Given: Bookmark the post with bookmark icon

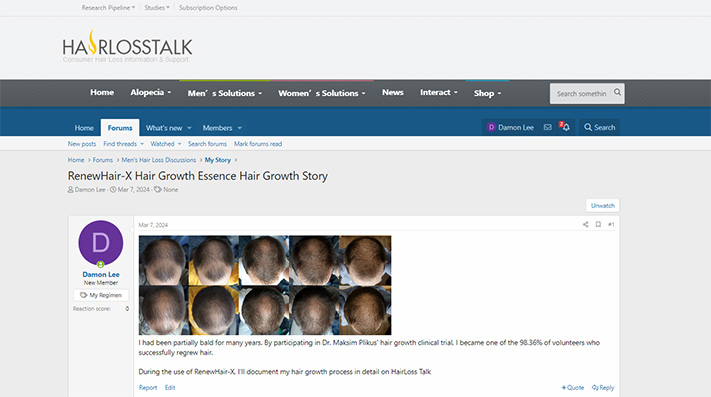Looking at the screenshot, I should click(598, 224).
